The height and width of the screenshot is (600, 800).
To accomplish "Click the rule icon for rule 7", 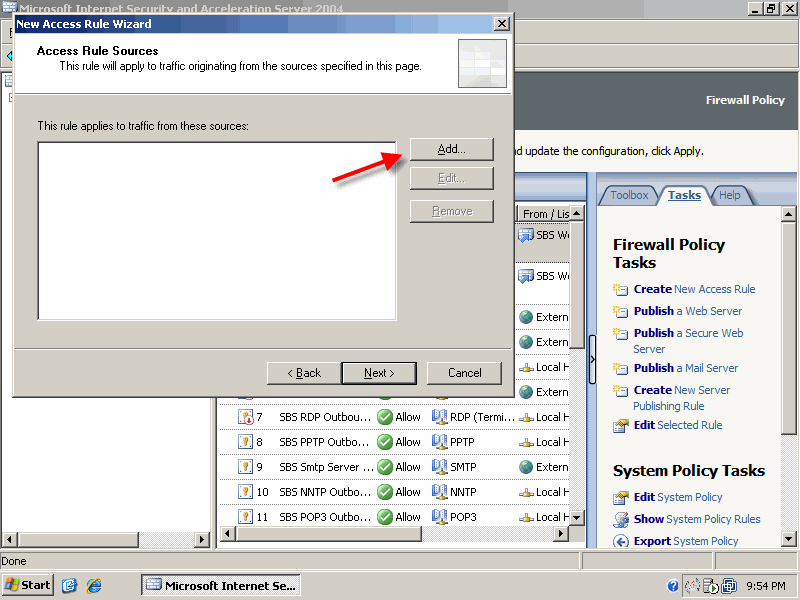I will pyautogui.click(x=245, y=417).
